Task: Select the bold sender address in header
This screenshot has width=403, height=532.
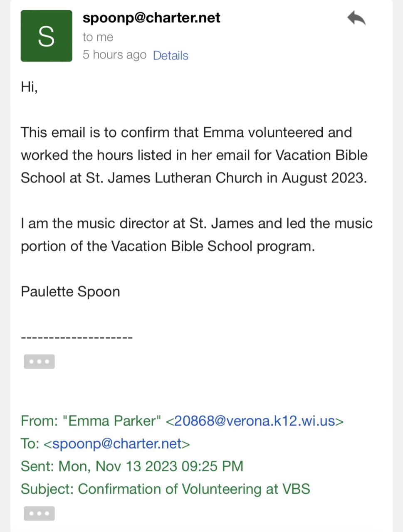Action: 151,17
